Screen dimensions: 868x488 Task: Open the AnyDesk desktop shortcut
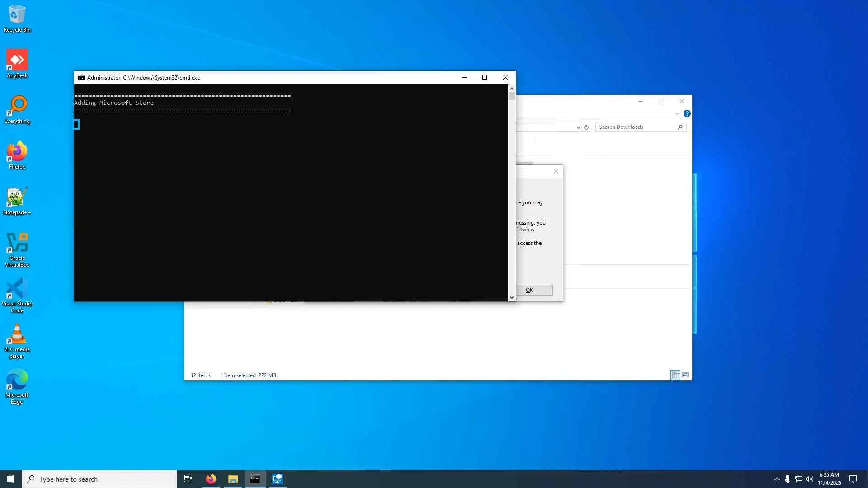tap(17, 63)
